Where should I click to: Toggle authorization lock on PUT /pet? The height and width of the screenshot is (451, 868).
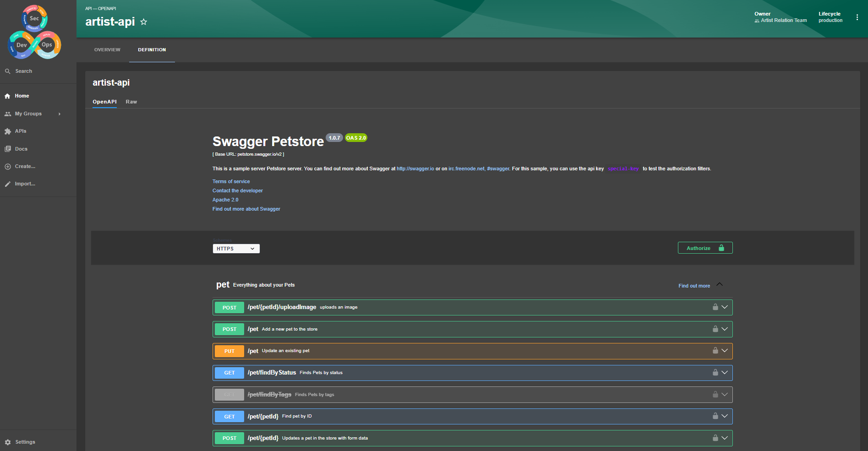(715, 351)
